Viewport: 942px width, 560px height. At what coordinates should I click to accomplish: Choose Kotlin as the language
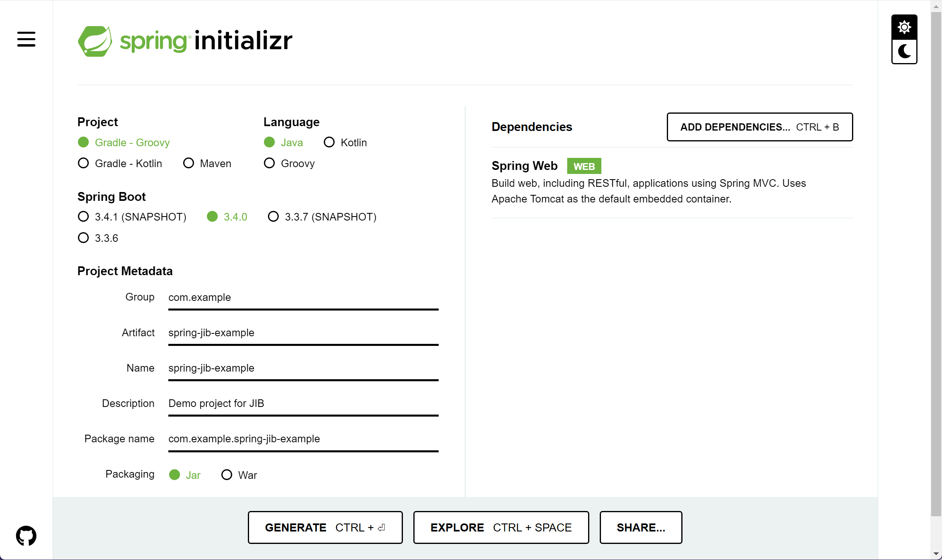coord(345,143)
